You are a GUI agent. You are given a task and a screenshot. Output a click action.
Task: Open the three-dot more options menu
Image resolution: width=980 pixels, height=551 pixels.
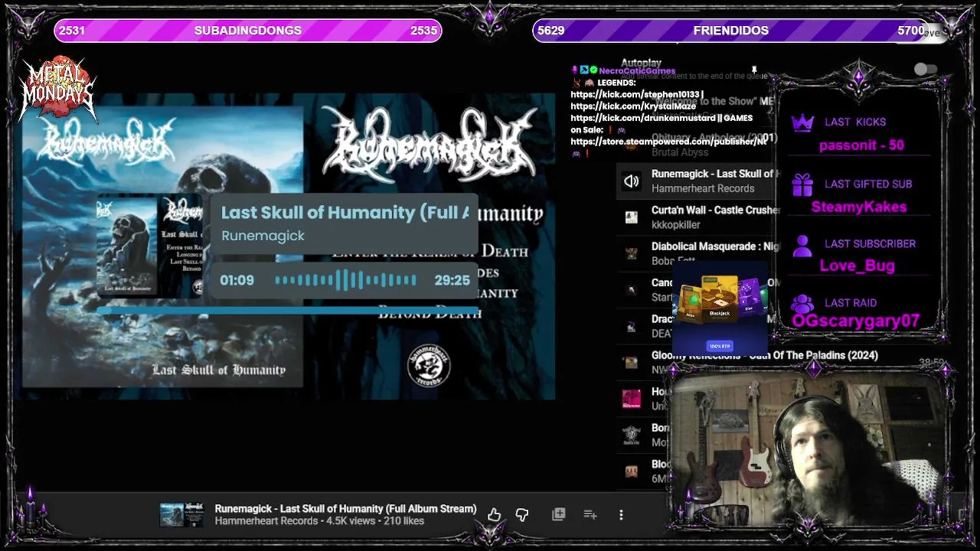coord(621,515)
